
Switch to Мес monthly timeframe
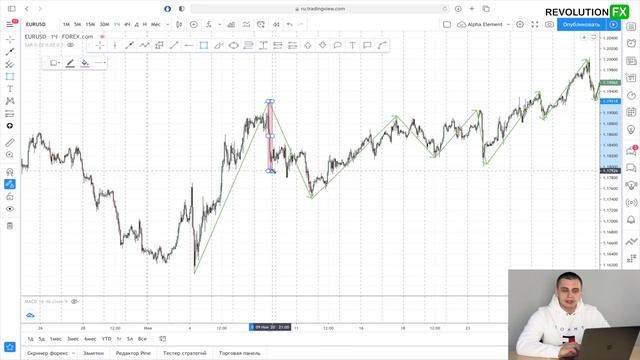point(156,24)
